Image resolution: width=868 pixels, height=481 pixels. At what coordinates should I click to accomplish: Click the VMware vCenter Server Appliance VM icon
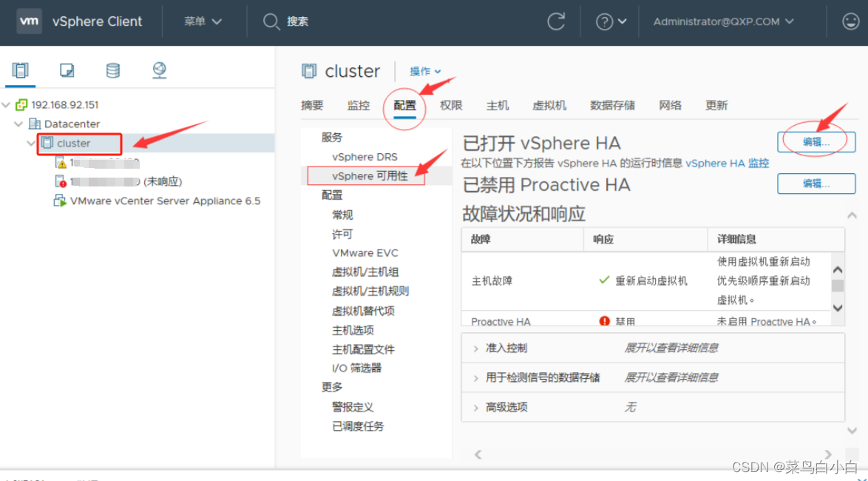59,201
